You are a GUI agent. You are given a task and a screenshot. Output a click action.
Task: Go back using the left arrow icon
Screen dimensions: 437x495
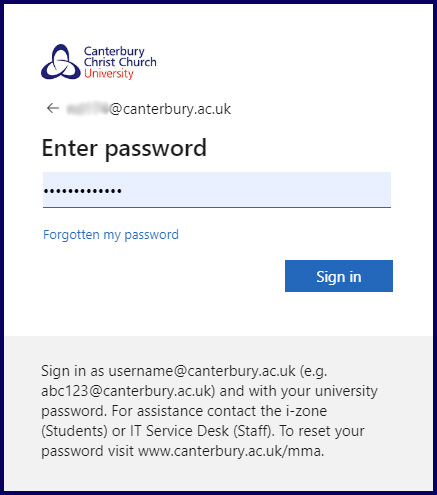click(53, 108)
